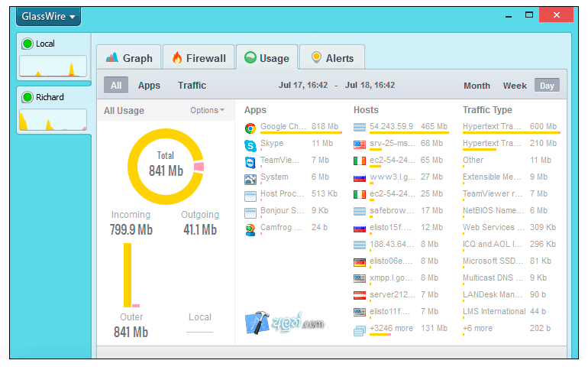
Task: Click the Bonjour Service app icon
Action: pos(250,213)
